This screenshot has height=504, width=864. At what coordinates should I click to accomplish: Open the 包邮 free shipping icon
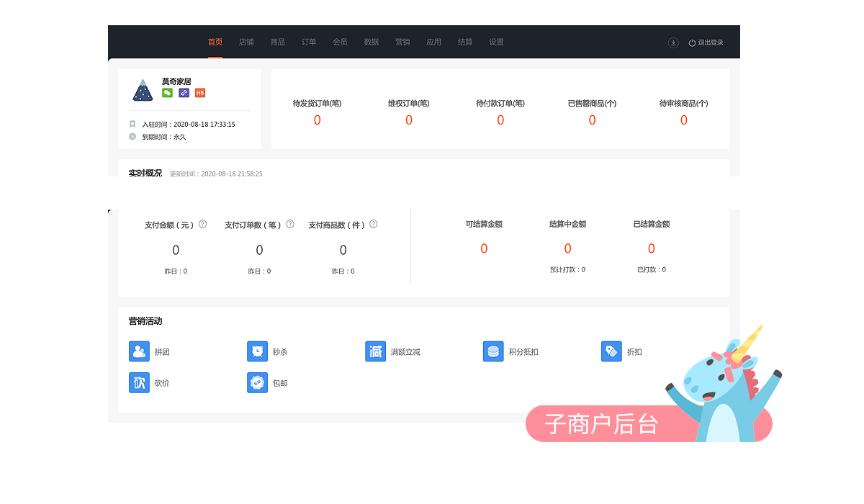click(257, 382)
